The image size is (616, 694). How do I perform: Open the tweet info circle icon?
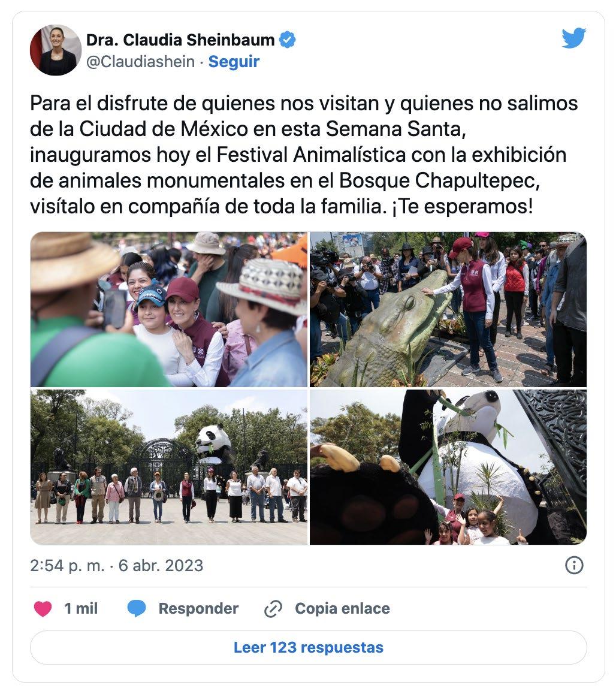click(x=574, y=565)
